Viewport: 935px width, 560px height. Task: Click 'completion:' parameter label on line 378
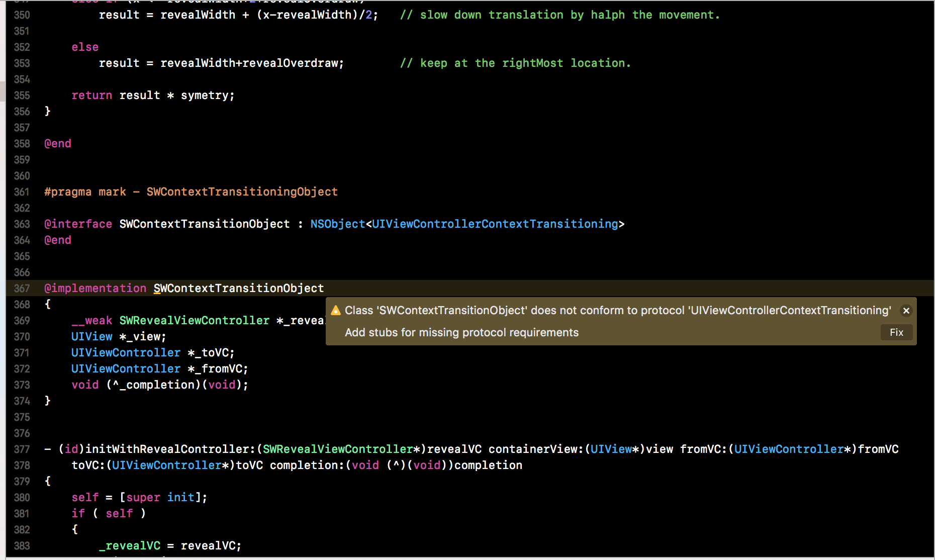(x=308, y=465)
